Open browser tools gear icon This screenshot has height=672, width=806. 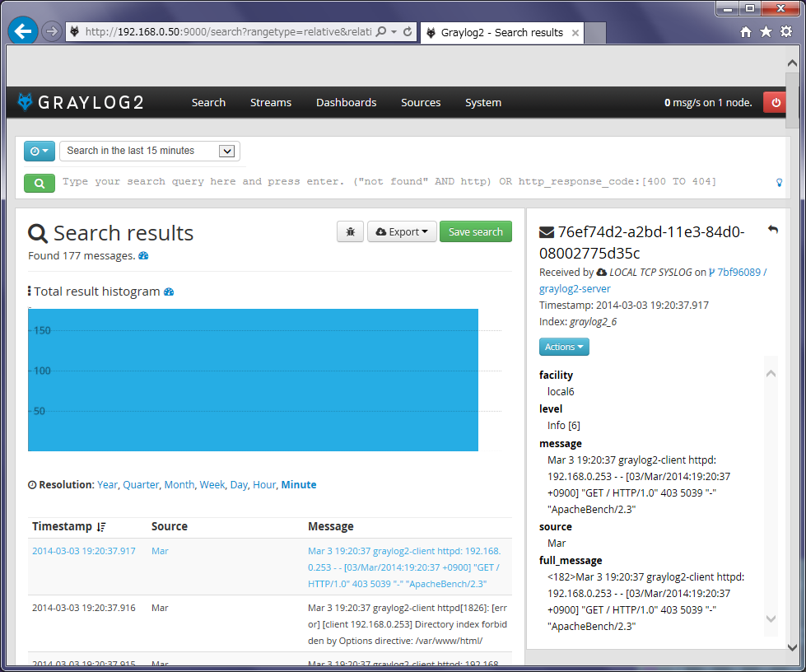[x=786, y=32]
